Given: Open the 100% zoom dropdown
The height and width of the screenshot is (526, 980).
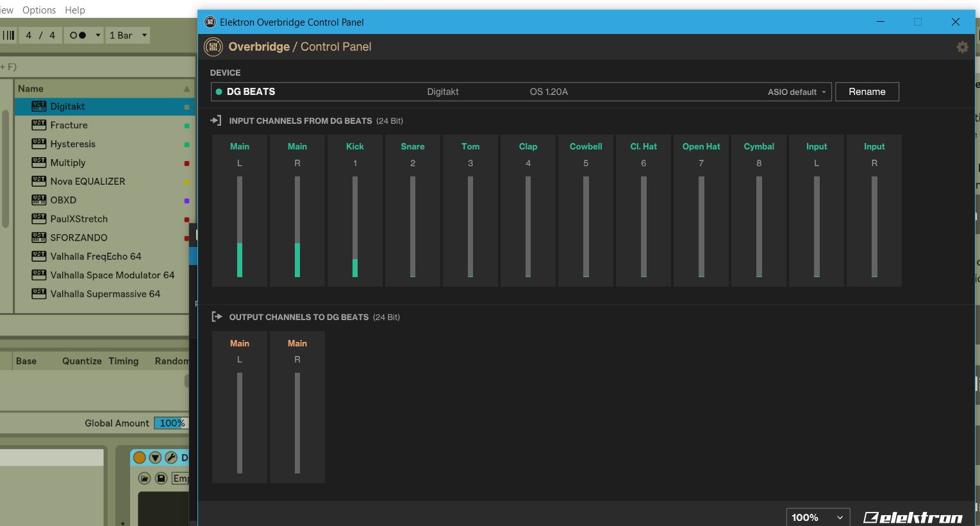Looking at the screenshot, I should pos(818,517).
